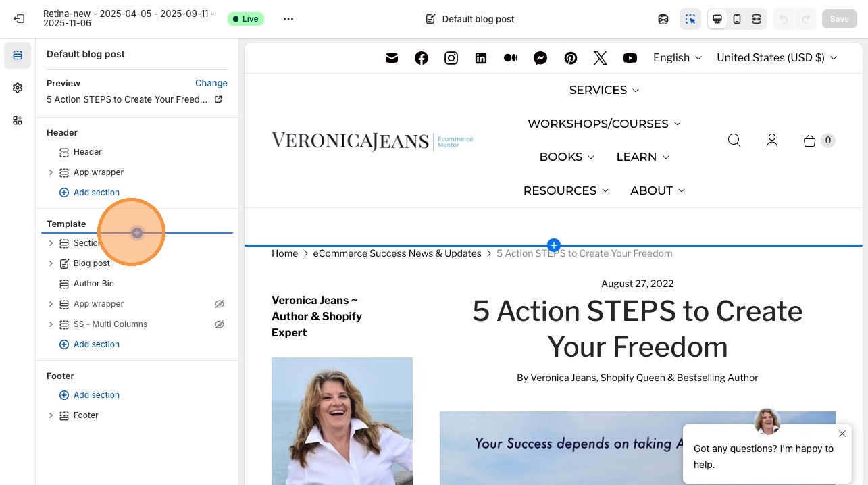Open theme settings gear icon

tap(18, 88)
